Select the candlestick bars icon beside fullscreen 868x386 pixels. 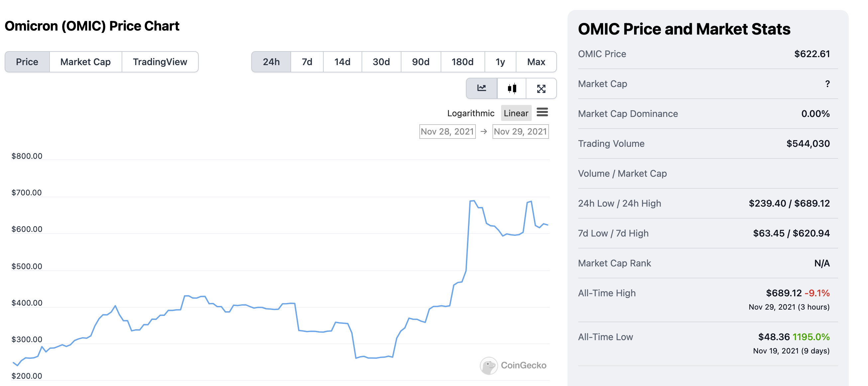pyautogui.click(x=512, y=88)
